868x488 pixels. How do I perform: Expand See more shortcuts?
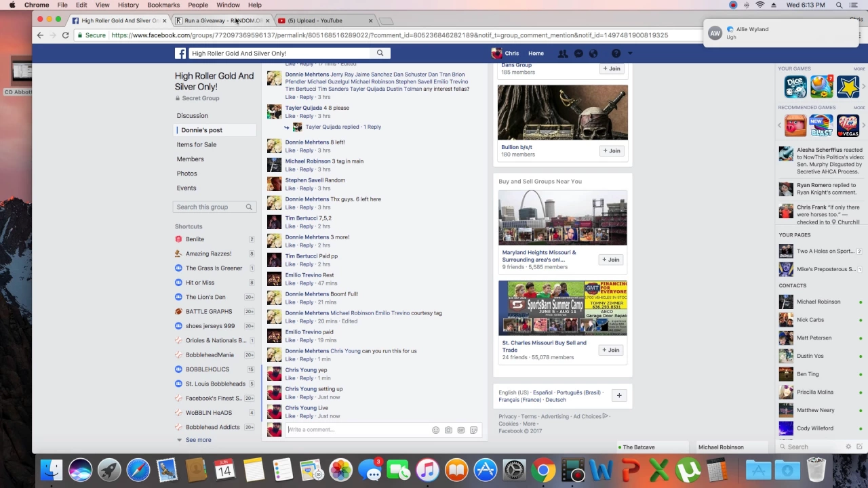[x=198, y=440]
